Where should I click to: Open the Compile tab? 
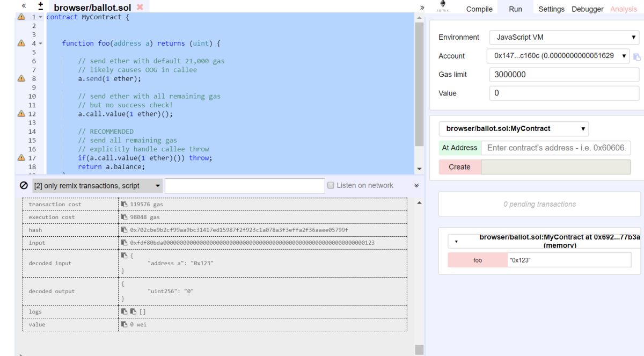coord(479,9)
